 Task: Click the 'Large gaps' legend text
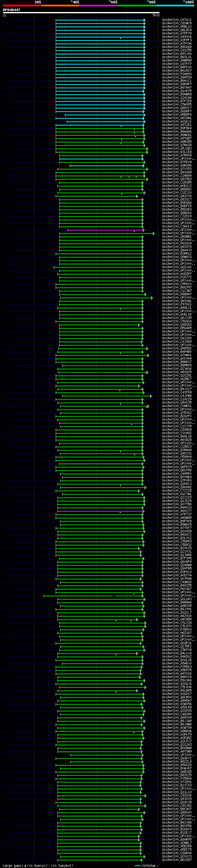(14, 866)
